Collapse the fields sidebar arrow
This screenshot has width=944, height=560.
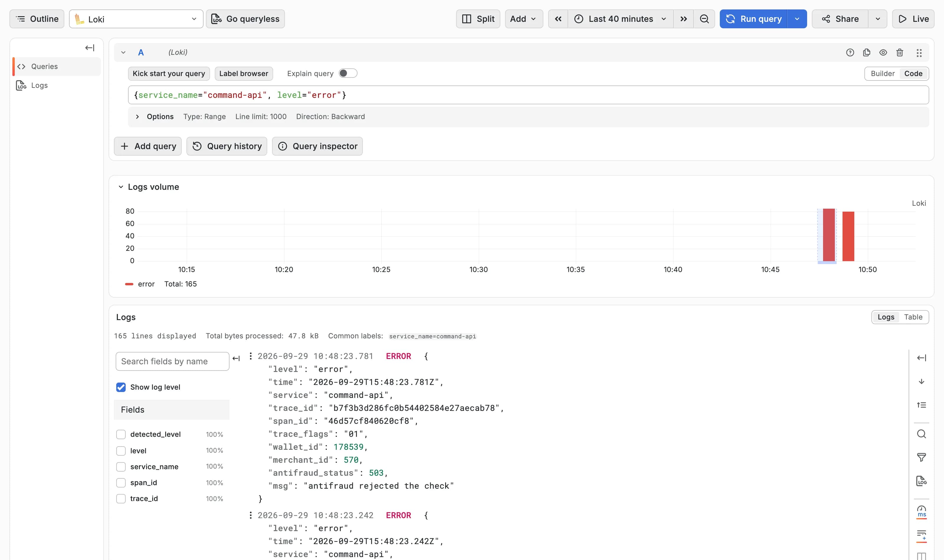[x=236, y=358]
